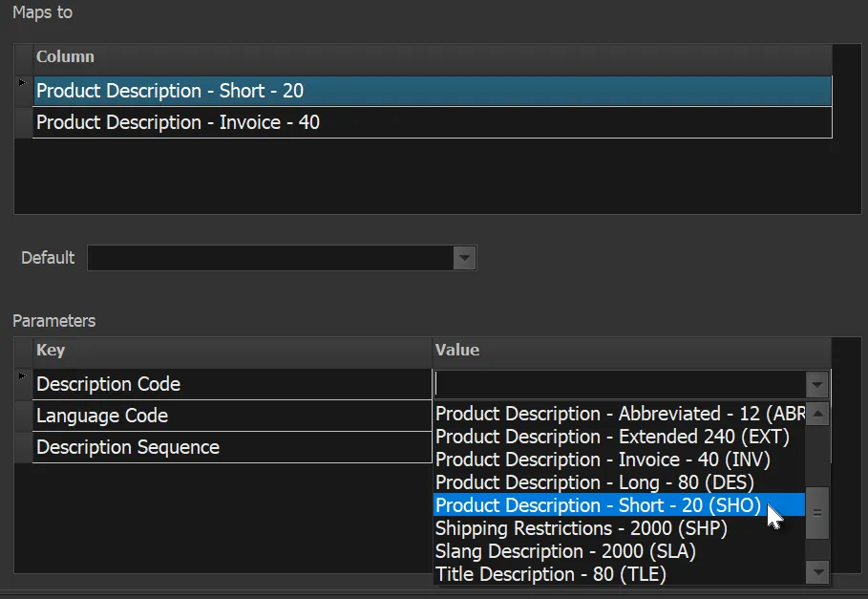Click the scrollbar down arrow in the dropdown list
868x599 pixels.
(x=816, y=573)
